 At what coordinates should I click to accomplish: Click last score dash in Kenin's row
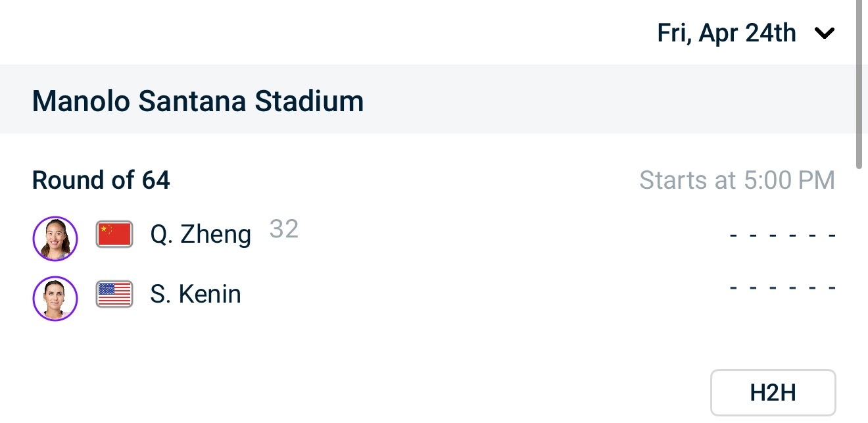(x=832, y=288)
